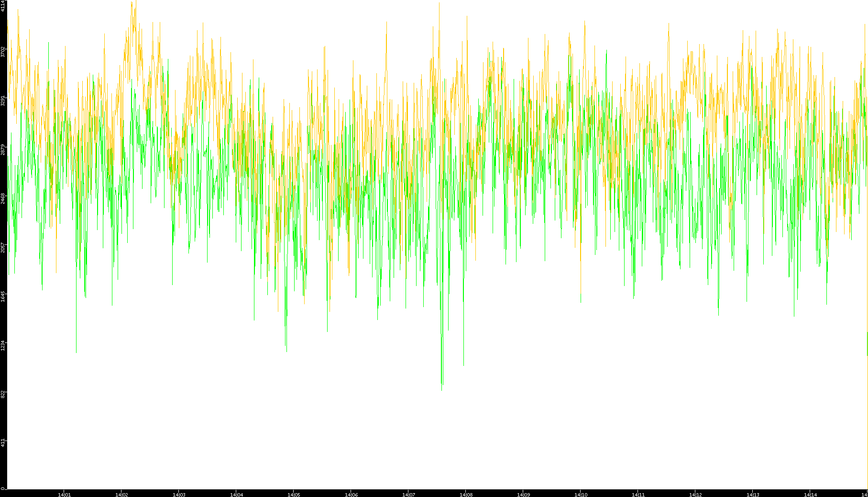Click the 14:03 time axis label

click(179, 495)
